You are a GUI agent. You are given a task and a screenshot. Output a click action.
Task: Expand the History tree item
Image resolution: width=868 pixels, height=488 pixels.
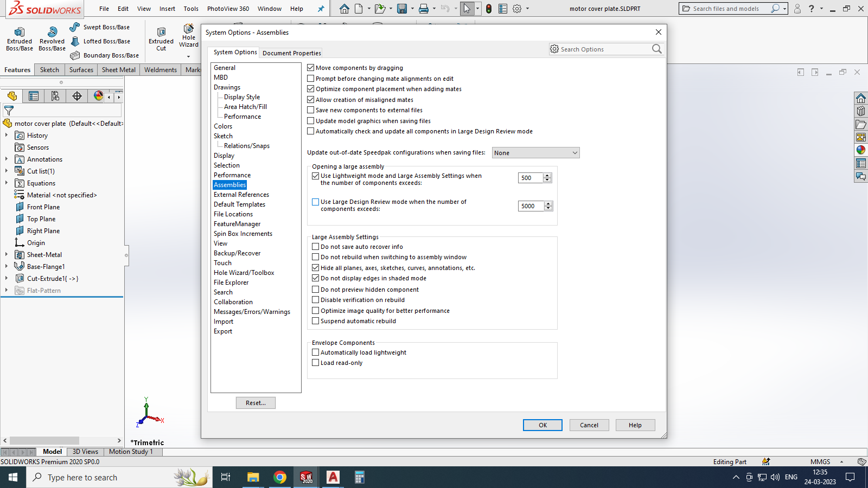point(7,135)
